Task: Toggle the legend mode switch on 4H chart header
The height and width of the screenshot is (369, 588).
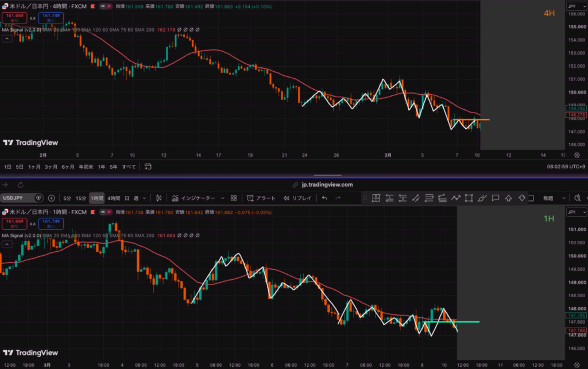Action: click(106, 6)
